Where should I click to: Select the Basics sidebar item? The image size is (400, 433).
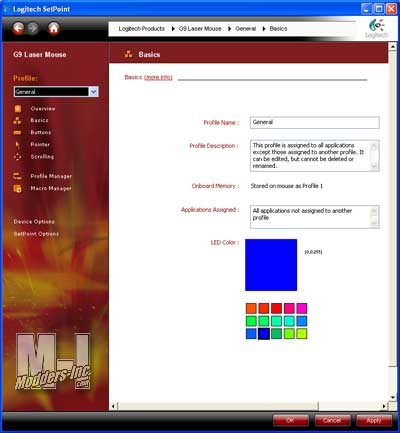point(39,120)
